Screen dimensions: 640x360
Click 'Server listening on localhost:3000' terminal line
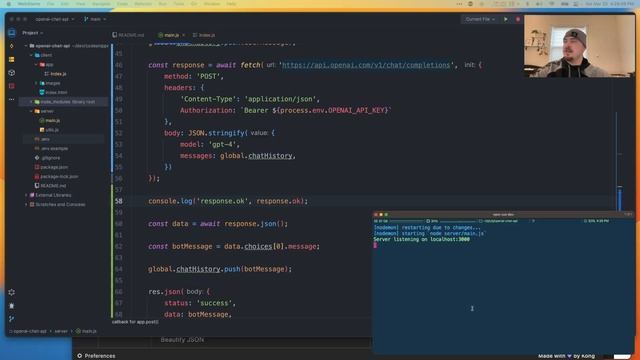[x=422, y=239]
